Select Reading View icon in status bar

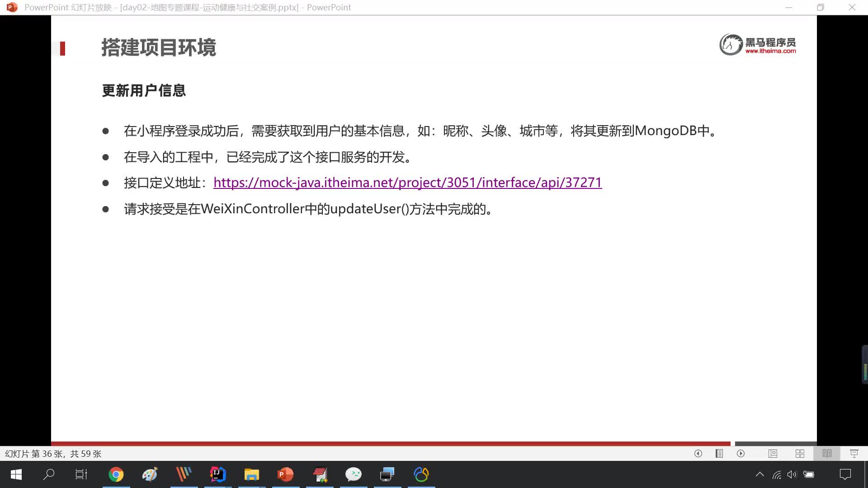click(x=827, y=453)
